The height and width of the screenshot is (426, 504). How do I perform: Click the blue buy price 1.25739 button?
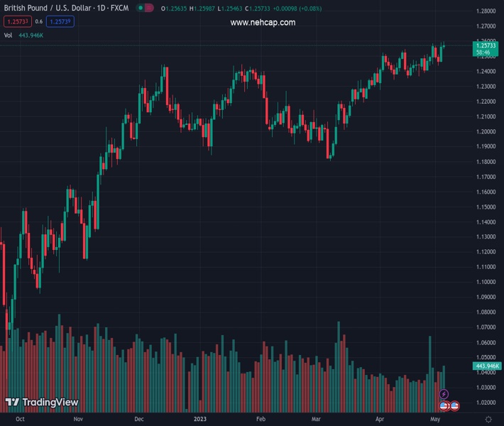click(60, 21)
